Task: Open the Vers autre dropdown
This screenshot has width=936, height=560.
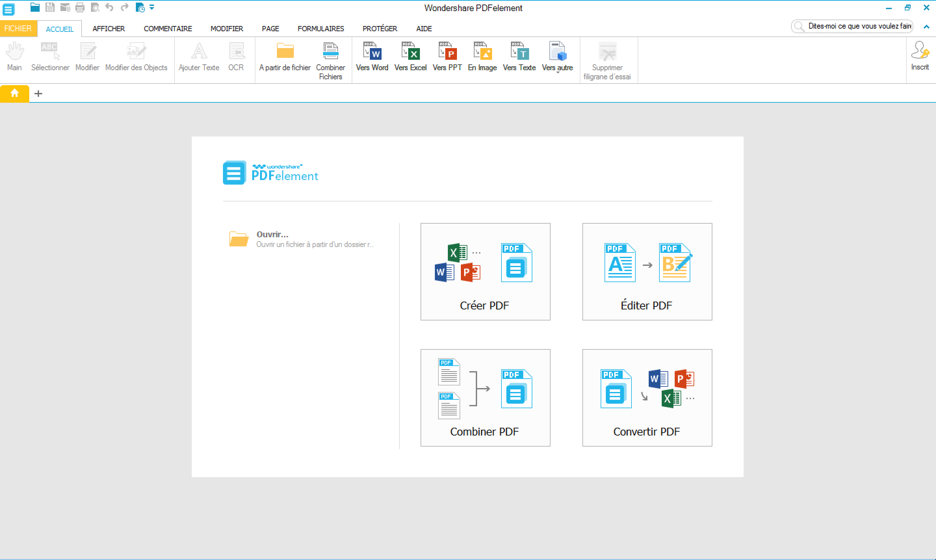Action: (x=558, y=57)
